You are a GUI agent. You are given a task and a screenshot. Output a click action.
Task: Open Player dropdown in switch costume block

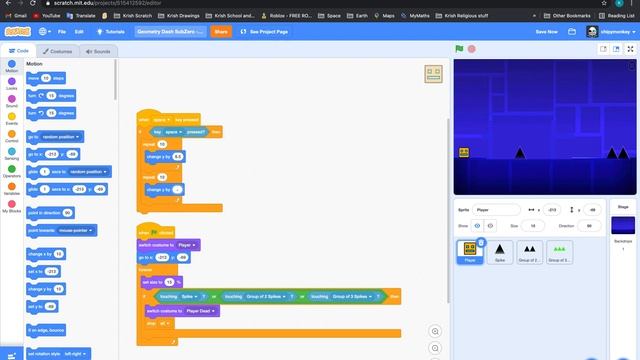187,245
